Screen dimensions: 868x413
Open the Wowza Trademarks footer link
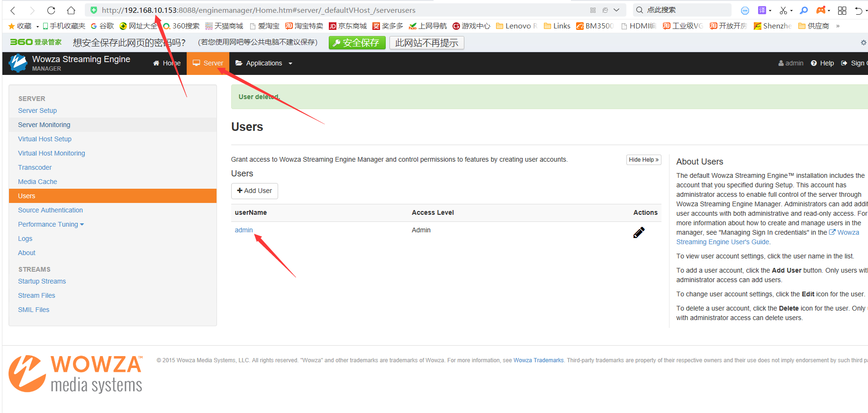[x=538, y=360]
